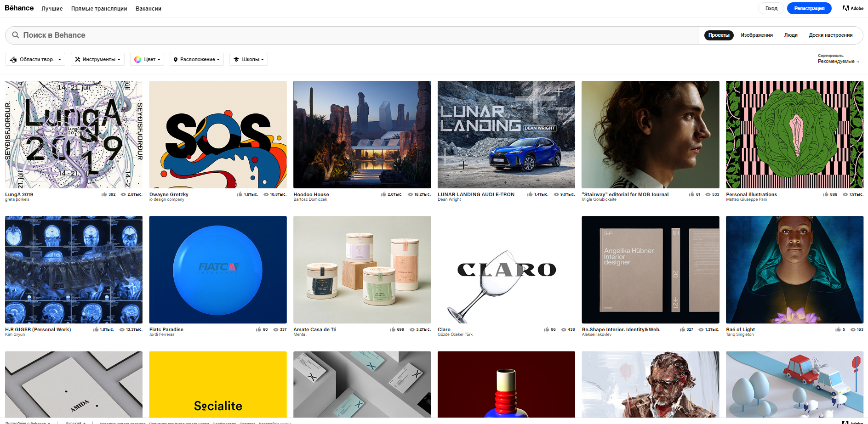Click the like icon for LungA 2019
The width and height of the screenshot is (868, 424).
point(104,194)
